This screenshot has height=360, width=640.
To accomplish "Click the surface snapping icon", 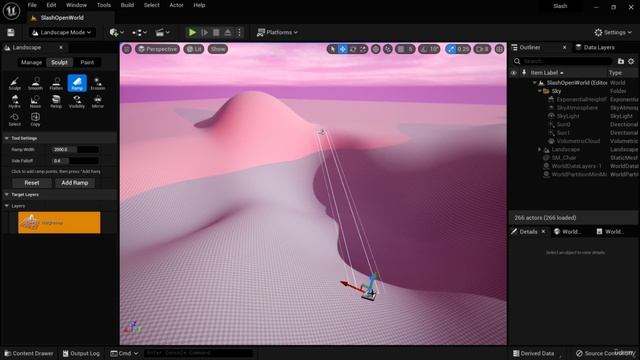I will [388, 49].
